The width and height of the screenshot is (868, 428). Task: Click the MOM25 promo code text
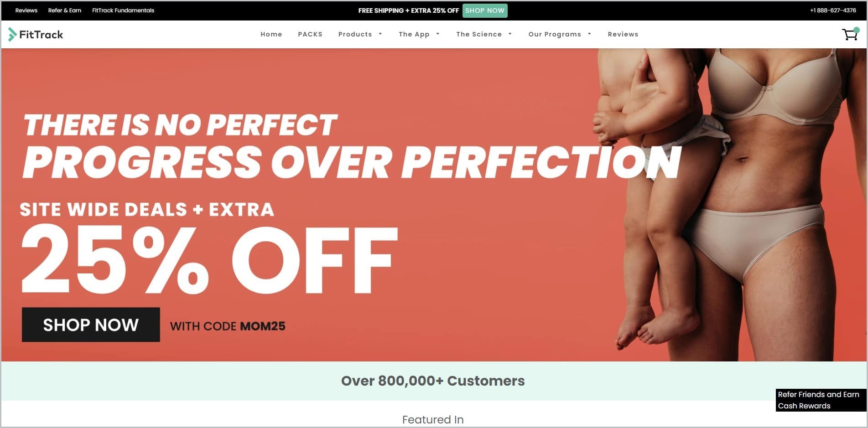tap(263, 326)
